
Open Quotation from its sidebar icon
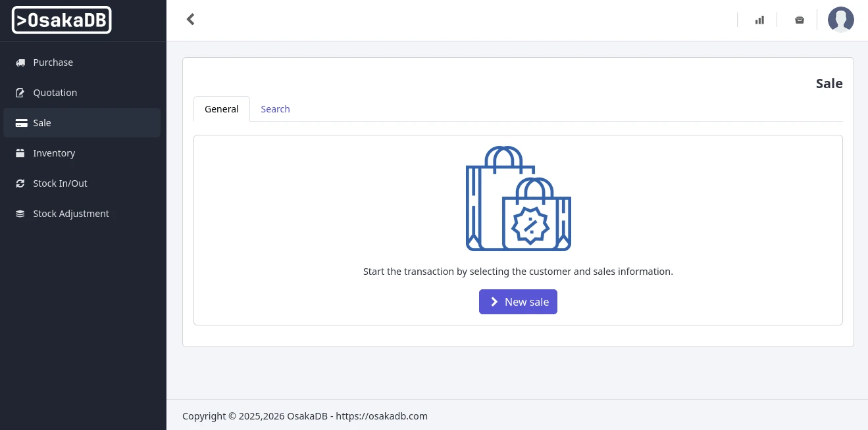pyautogui.click(x=20, y=92)
